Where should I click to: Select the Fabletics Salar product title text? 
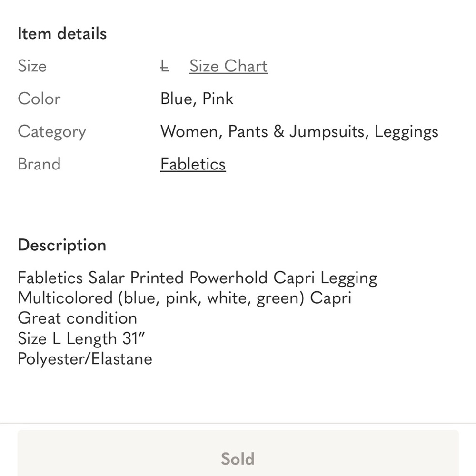point(197,278)
